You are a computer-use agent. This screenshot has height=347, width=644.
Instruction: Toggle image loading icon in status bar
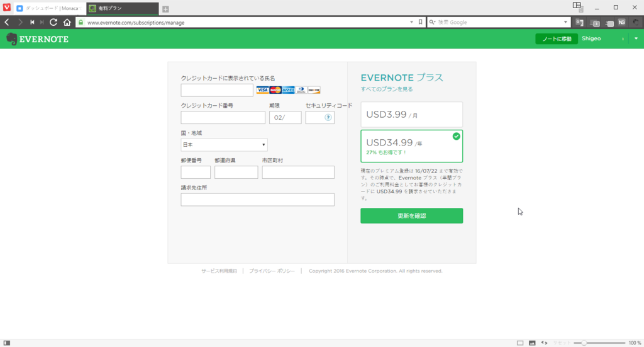532,343
